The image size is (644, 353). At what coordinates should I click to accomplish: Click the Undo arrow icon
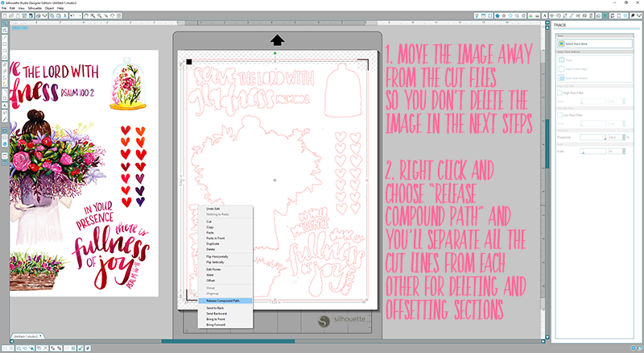pyautogui.click(x=72, y=15)
